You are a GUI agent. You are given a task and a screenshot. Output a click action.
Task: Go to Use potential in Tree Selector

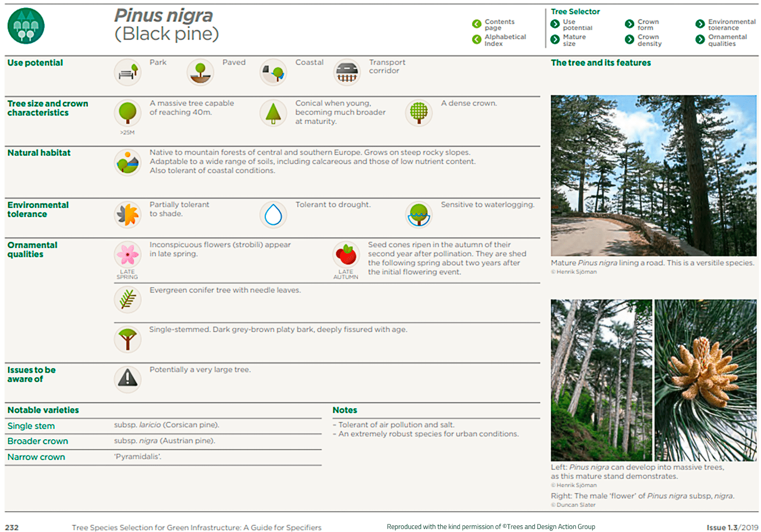tap(577, 24)
